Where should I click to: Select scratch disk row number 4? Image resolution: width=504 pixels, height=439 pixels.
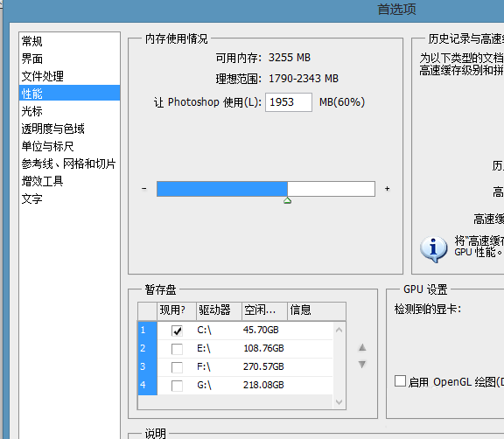click(x=148, y=385)
